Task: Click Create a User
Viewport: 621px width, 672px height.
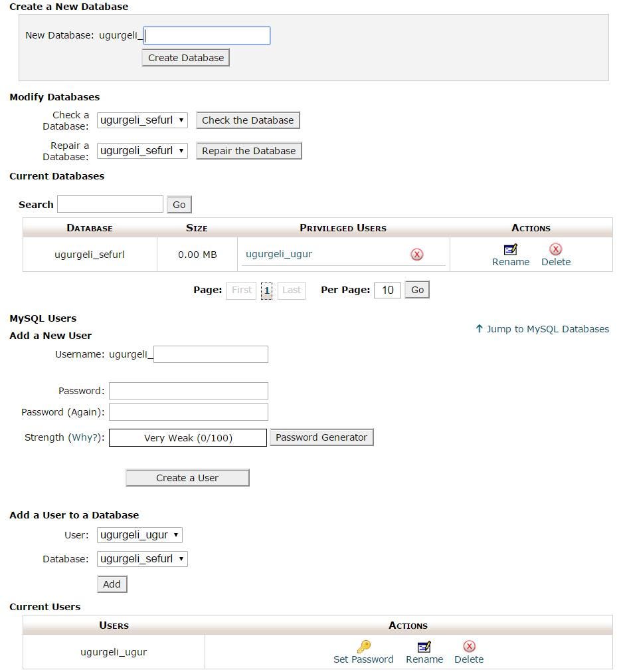Action: (187, 477)
